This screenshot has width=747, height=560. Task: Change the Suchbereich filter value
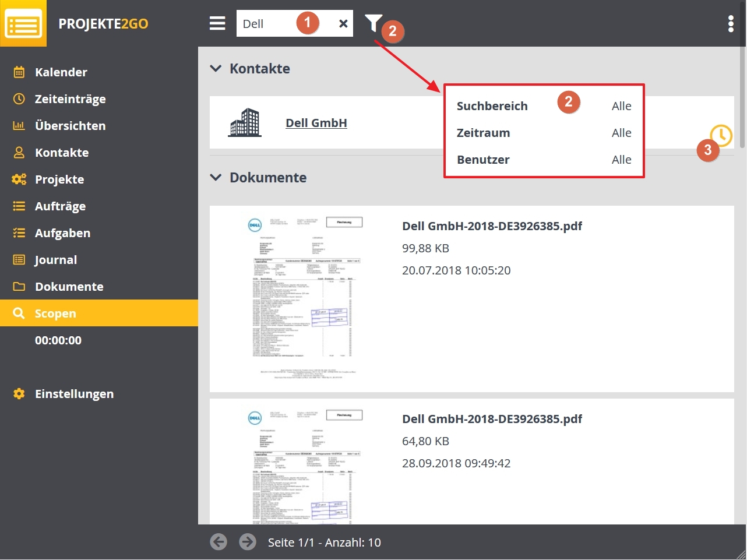(x=621, y=106)
